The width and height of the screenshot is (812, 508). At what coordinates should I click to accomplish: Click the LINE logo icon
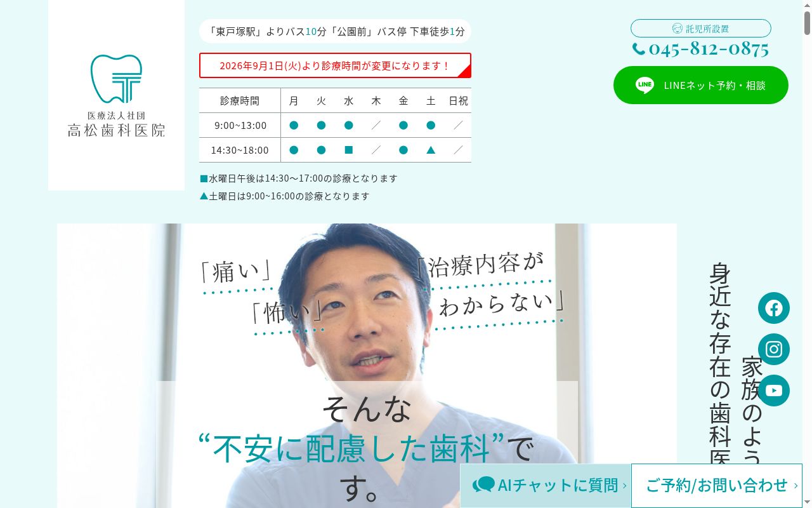[645, 85]
